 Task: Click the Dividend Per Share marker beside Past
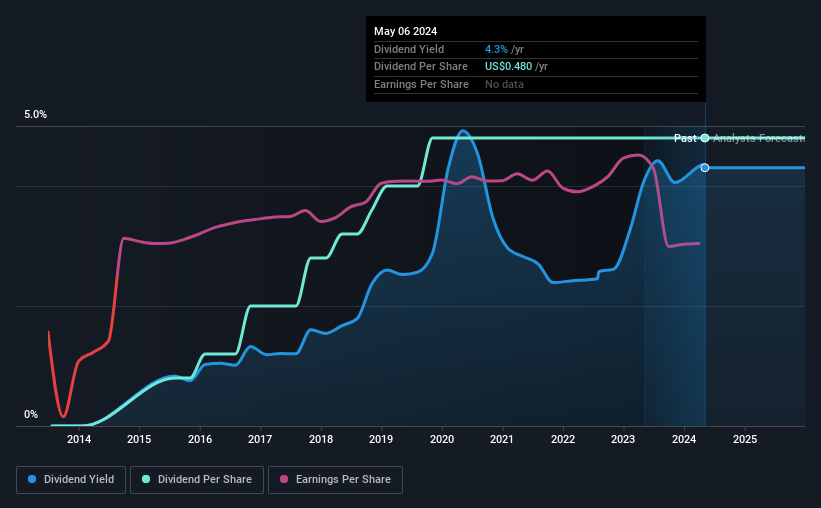click(705, 138)
